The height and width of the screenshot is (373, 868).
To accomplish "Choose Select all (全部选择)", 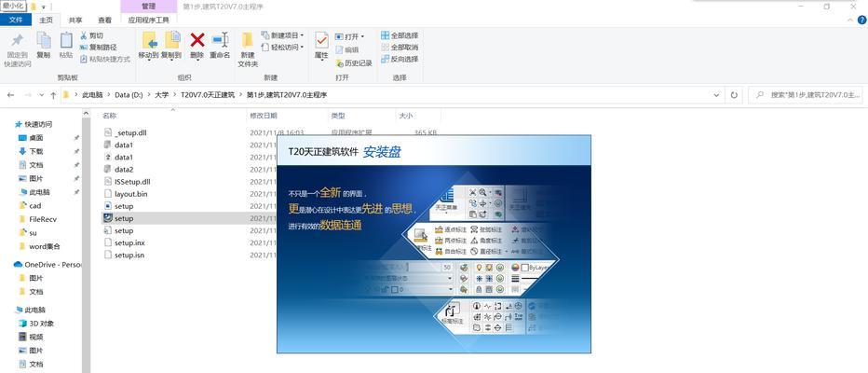I will tap(400, 35).
